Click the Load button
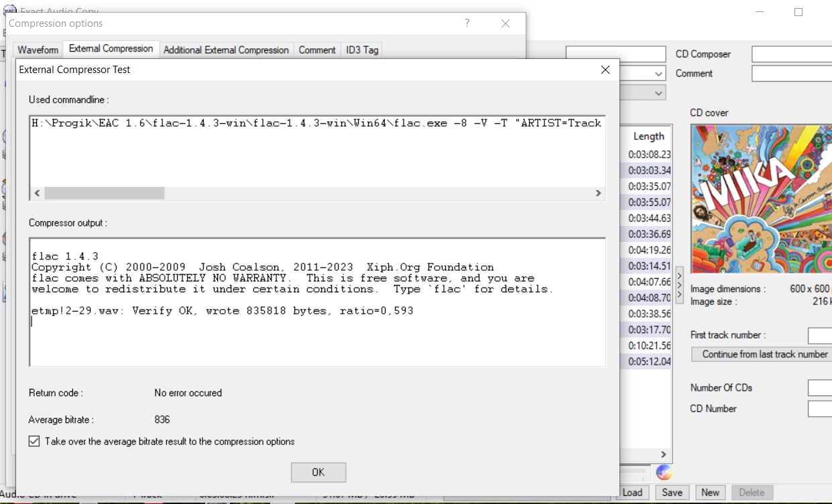Viewport: 832px width, 504px height. (x=632, y=493)
